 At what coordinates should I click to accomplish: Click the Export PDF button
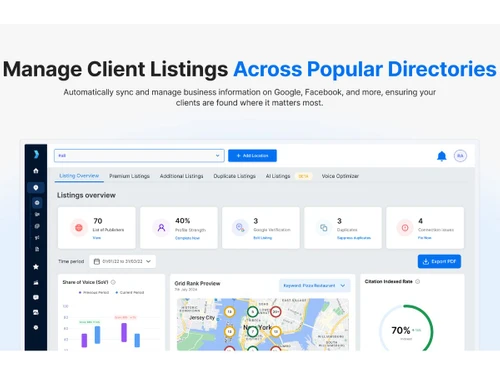pos(439,261)
